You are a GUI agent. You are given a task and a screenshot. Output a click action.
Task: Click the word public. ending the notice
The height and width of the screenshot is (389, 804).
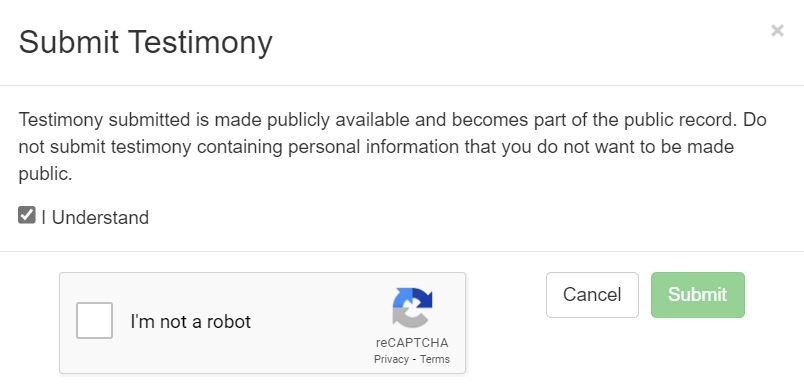coord(45,175)
